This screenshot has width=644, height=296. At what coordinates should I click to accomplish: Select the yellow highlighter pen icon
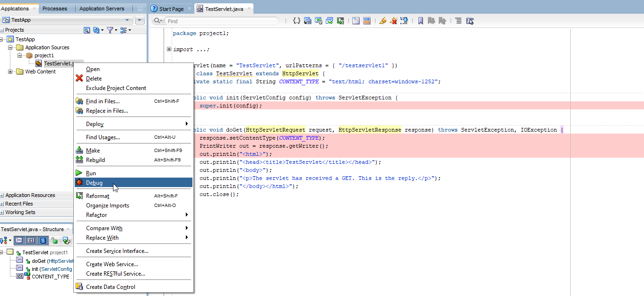click(x=383, y=20)
